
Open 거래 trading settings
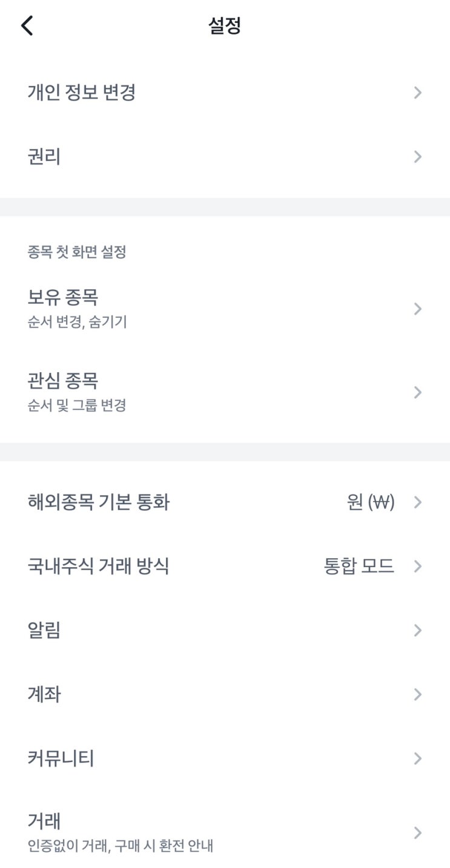(x=44, y=822)
